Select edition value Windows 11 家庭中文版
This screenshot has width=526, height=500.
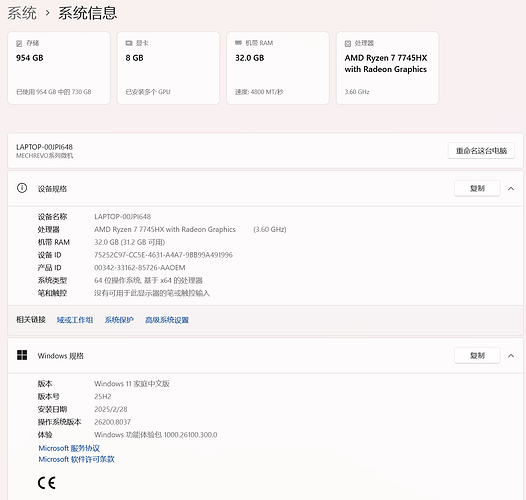132,384
